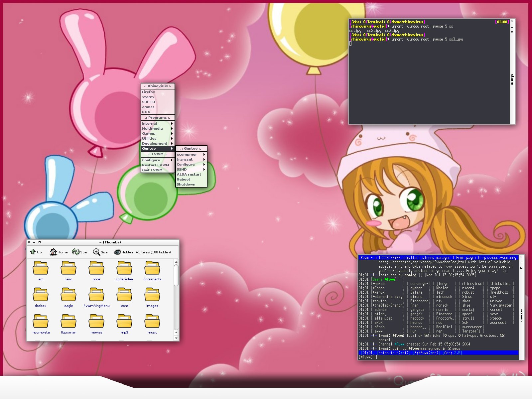Screen dimensions: 532x399
Task: Select highlighted Gentoo menu item
Action: (158, 148)
